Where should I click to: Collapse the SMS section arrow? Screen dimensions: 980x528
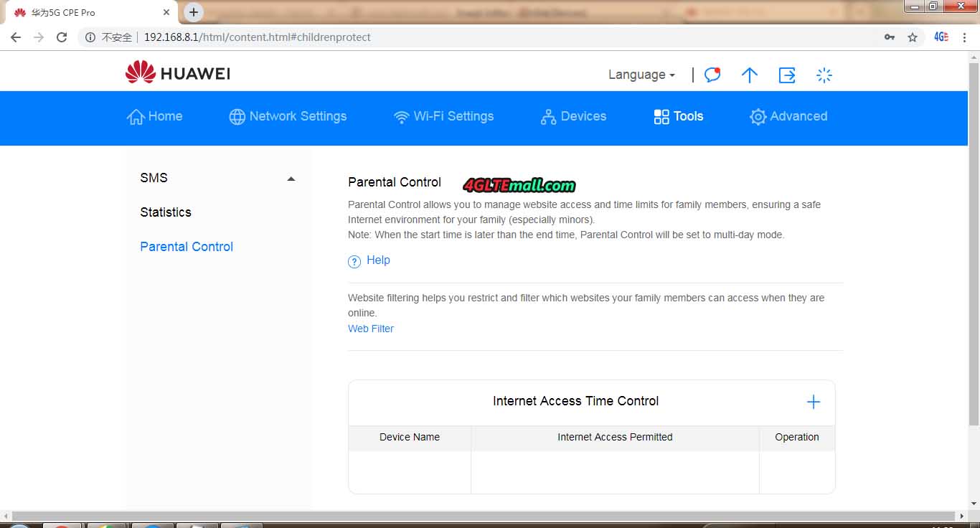[x=291, y=179]
